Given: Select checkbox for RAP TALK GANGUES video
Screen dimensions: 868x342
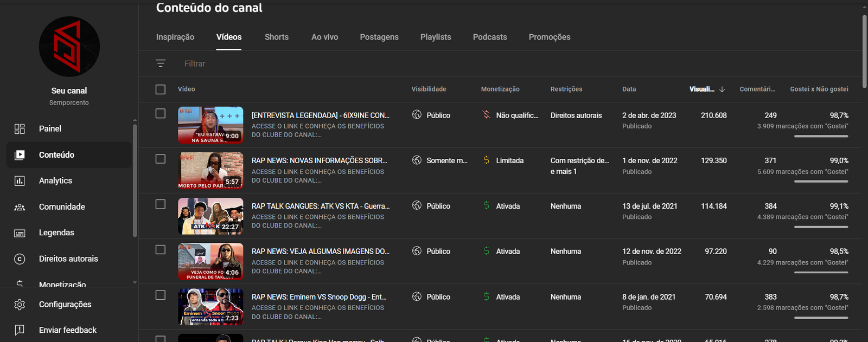Looking at the screenshot, I should [161, 204].
